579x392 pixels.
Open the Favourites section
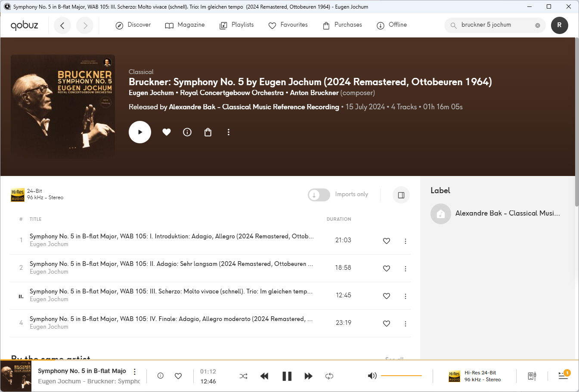pyautogui.click(x=288, y=25)
